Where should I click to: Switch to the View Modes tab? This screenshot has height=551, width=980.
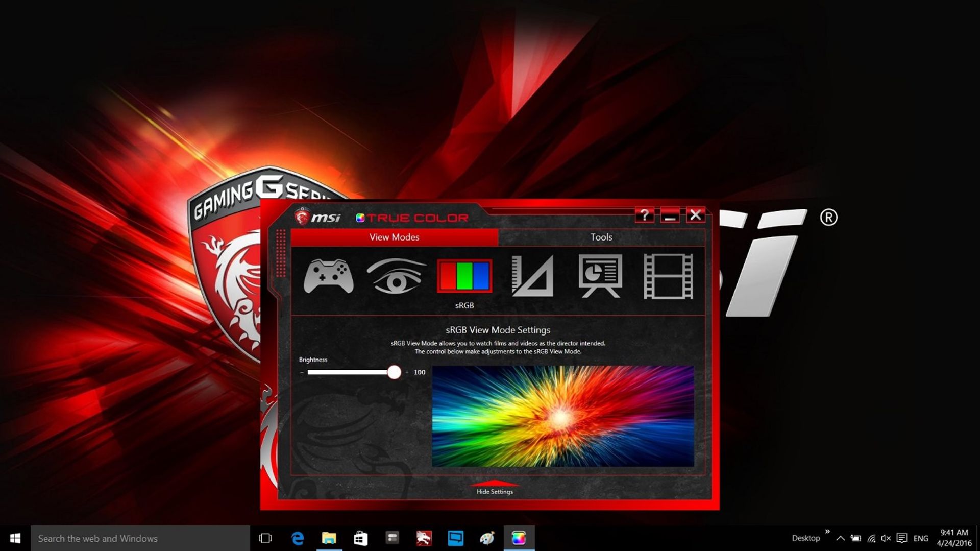point(394,237)
